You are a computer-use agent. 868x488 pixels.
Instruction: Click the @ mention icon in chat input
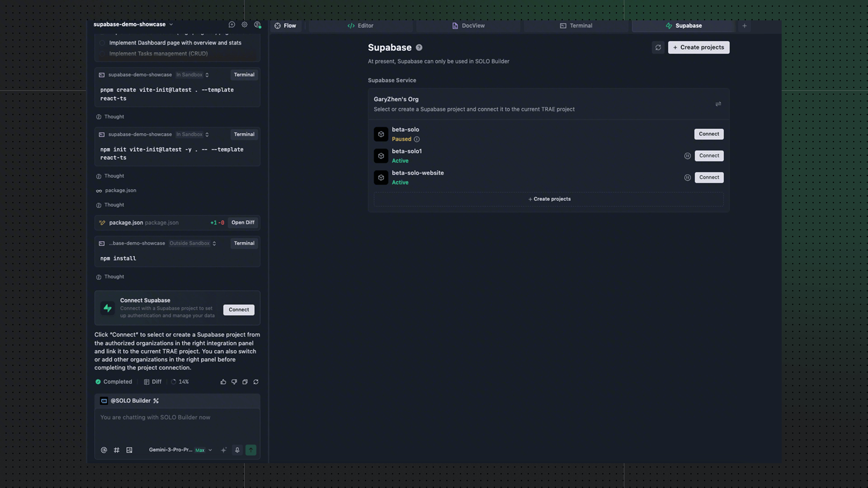pos(104,450)
